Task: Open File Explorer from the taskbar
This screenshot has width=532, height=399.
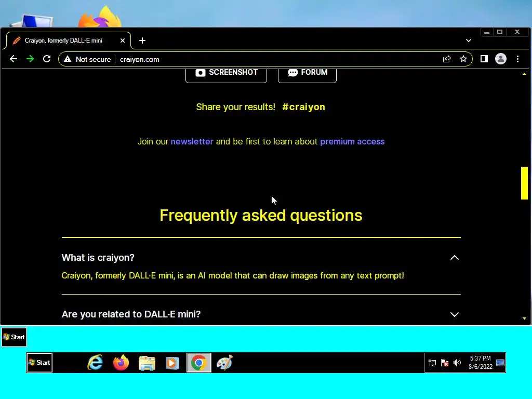Action: pos(147,363)
